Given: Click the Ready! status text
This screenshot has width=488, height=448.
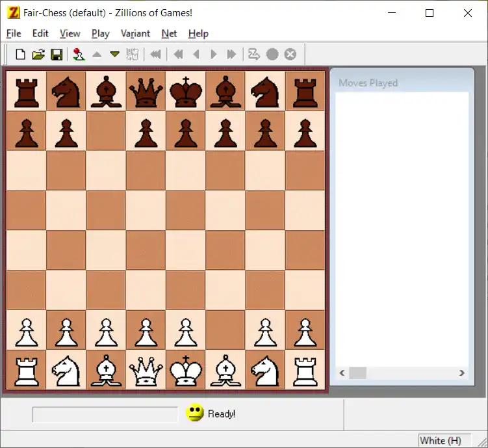Looking at the screenshot, I should tap(222, 414).
